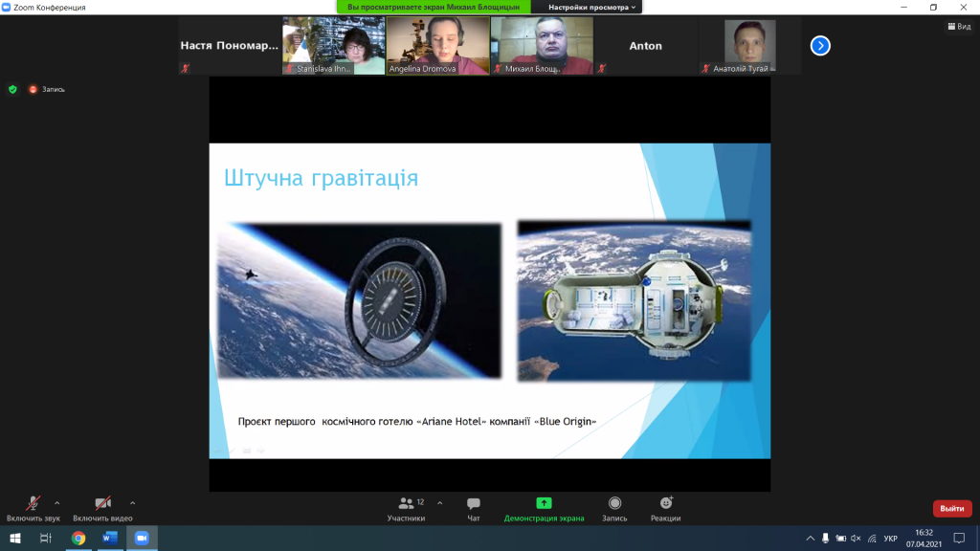980x551 pixels.
Task: Click the red Запись recording indicator
Action: (47, 89)
